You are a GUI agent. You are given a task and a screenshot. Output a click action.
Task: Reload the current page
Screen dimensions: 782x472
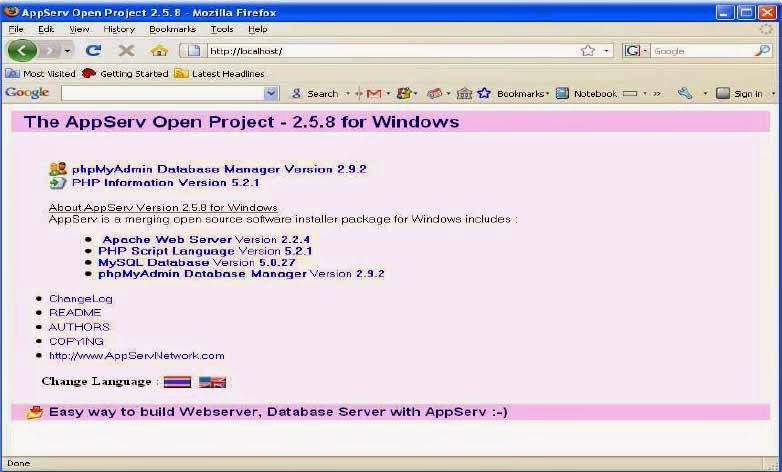pos(93,50)
